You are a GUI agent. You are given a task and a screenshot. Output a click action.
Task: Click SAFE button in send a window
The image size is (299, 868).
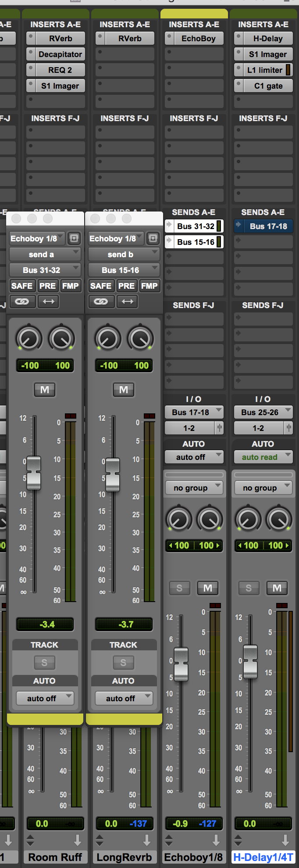click(22, 286)
